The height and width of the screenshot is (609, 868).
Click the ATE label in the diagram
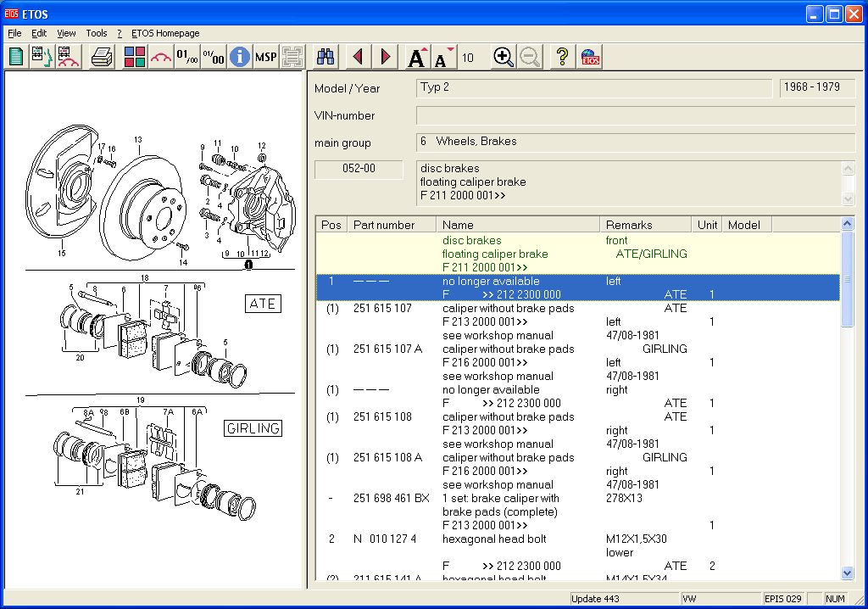click(263, 304)
